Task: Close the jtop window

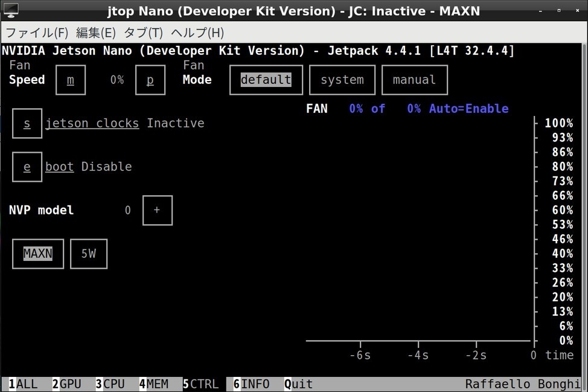Action: coord(578,11)
